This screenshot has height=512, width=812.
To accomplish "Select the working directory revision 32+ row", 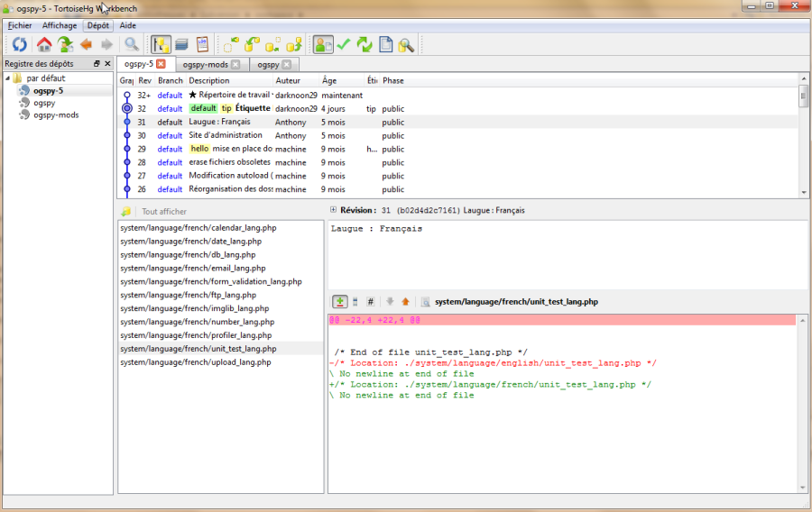I will tap(459, 96).
